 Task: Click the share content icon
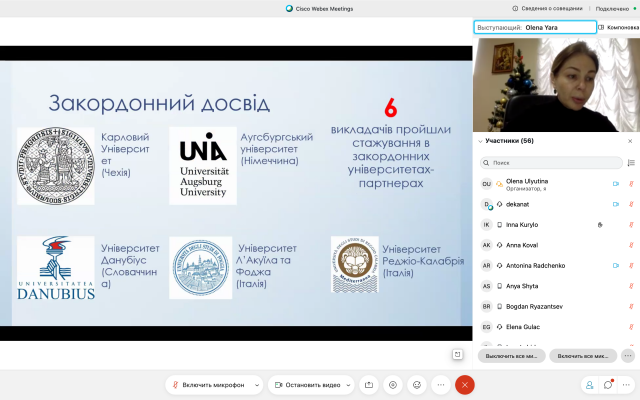(x=369, y=385)
